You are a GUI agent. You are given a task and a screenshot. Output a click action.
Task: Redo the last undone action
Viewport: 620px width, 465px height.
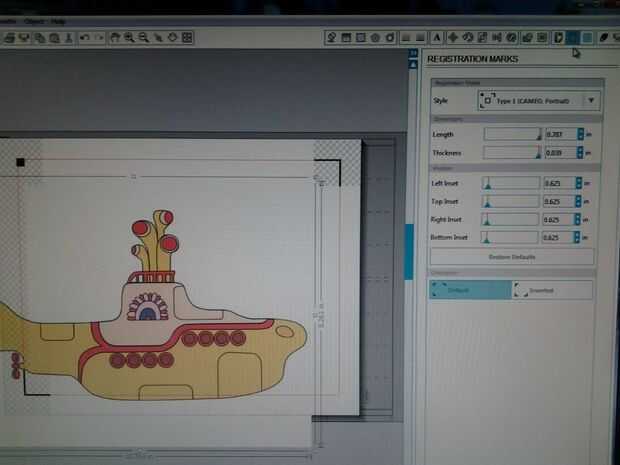[x=99, y=38]
